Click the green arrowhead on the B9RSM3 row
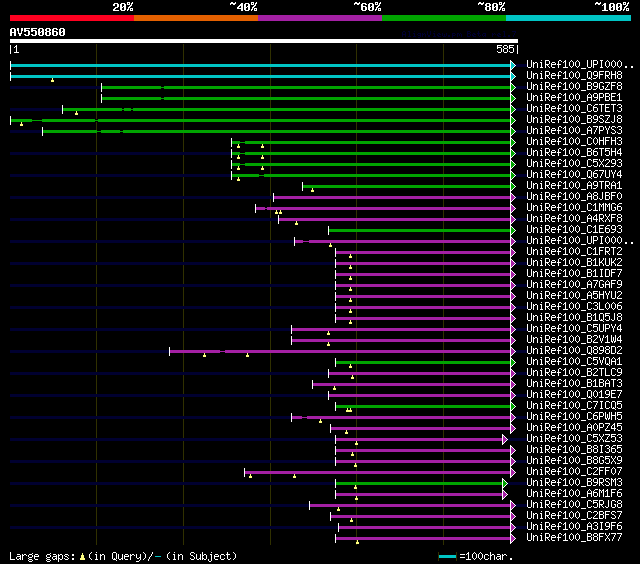This screenshot has width=640, height=564. 505,484
